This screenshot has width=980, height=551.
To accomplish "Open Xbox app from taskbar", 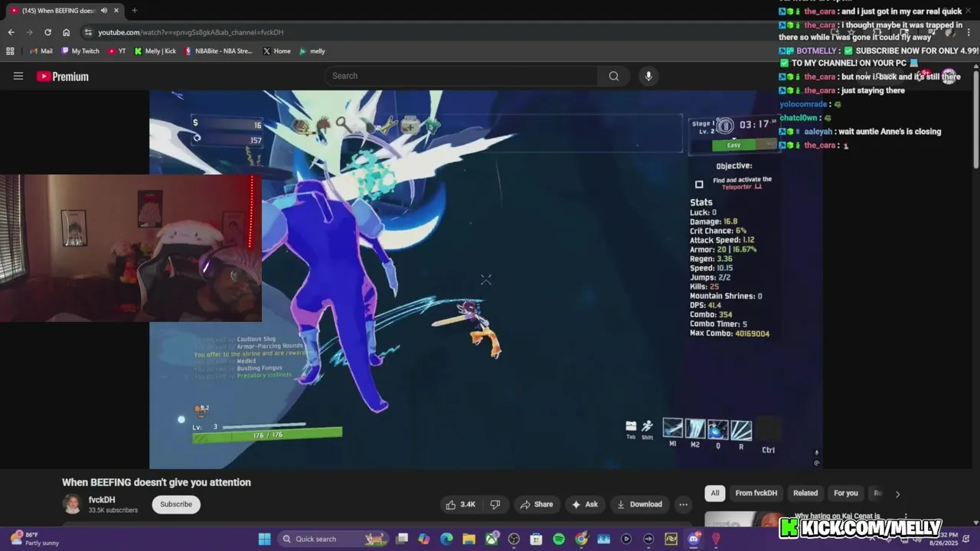I will click(x=492, y=539).
